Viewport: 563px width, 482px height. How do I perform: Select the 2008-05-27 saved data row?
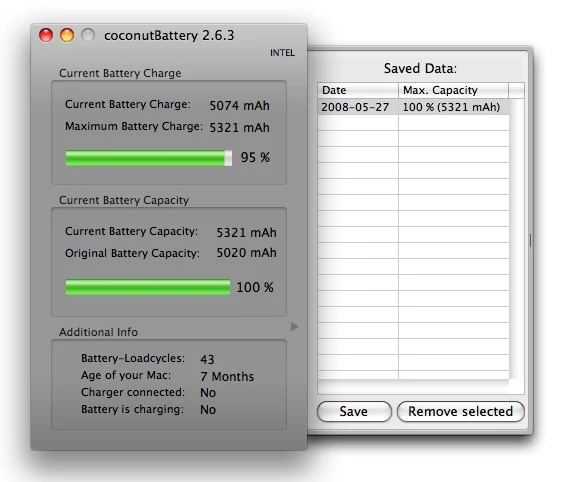pos(413,107)
